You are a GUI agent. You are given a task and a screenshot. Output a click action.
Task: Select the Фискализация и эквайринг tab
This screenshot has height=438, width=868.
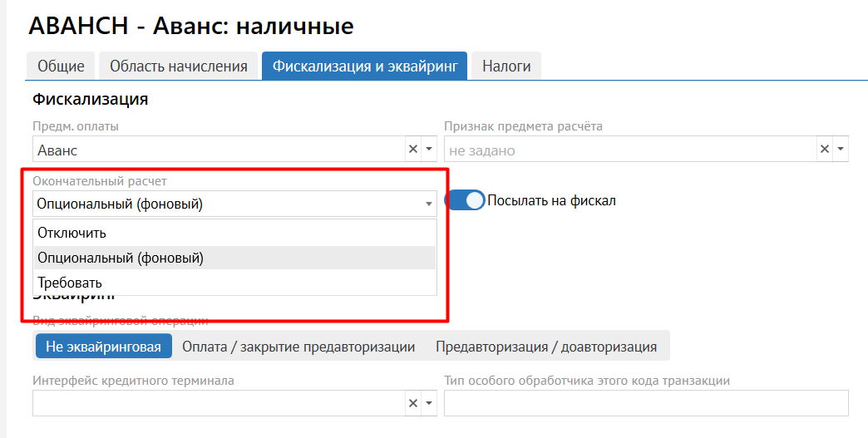point(365,66)
